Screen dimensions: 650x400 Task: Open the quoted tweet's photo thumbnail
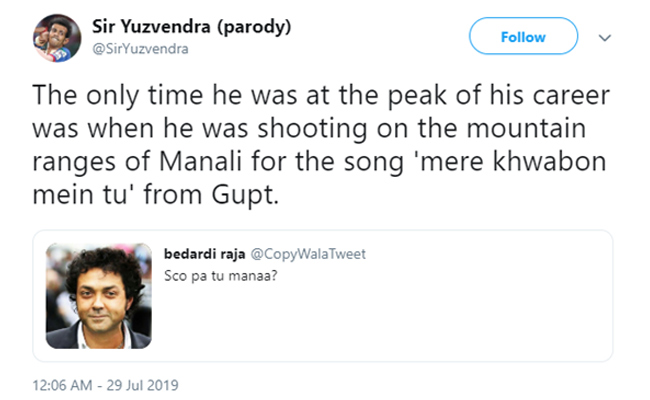point(99,296)
